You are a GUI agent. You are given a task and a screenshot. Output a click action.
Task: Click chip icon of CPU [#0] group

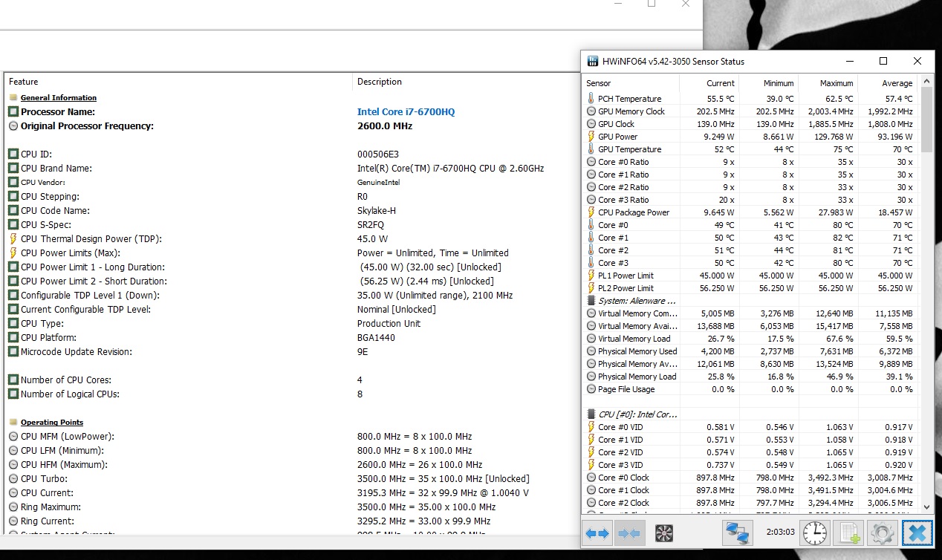(591, 414)
